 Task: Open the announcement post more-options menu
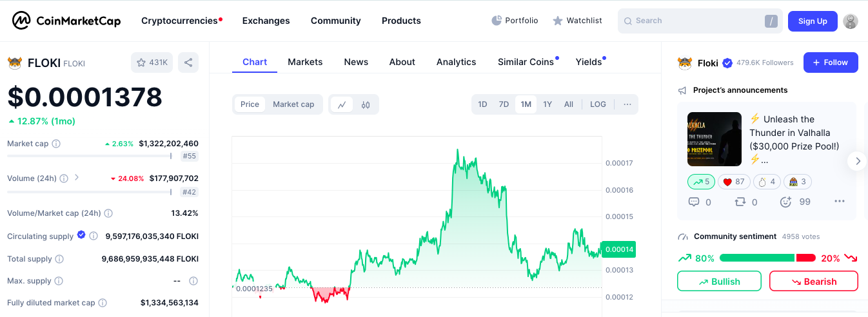[x=839, y=202]
